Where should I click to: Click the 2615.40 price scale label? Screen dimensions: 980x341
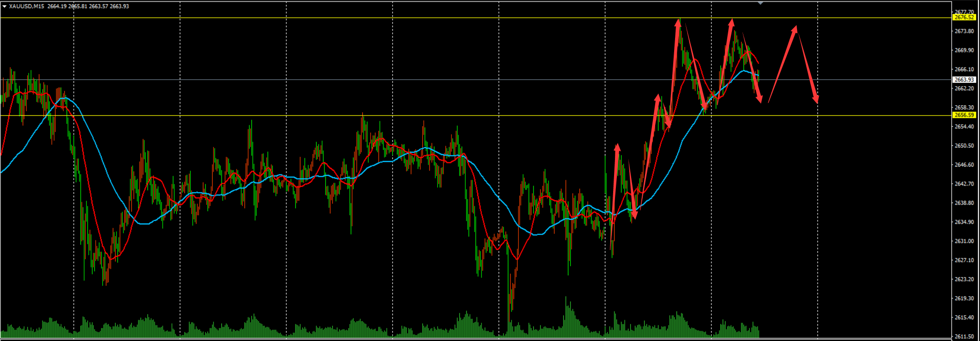964,317
